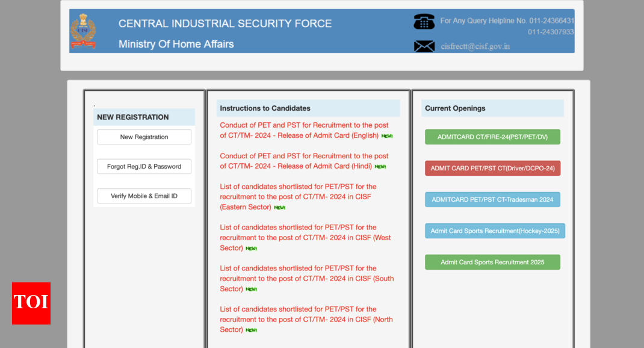Viewport: 644px width, 348px height.
Task: Click New badge beside South Sector notice
Action: point(252,289)
